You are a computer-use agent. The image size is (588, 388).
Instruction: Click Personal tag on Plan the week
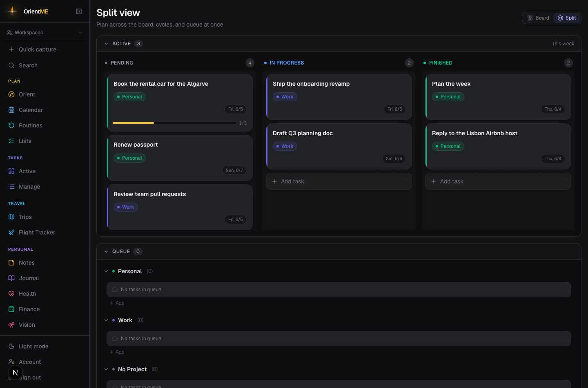448,97
